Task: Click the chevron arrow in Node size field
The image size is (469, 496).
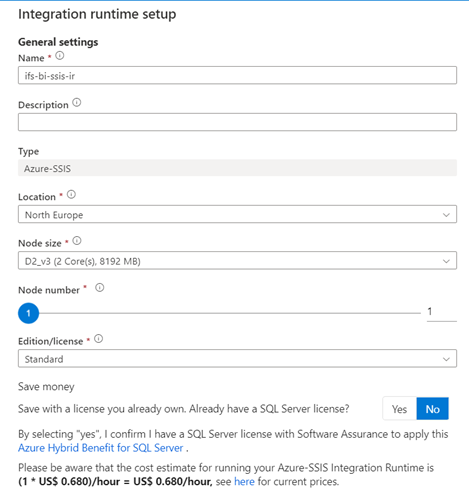Action: [x=446, y=261]
